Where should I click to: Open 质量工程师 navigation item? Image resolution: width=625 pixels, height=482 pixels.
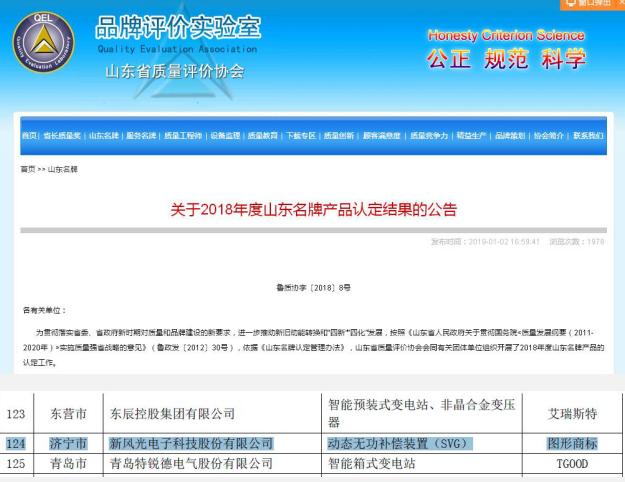pyautogui.click(x=185, y=135)
